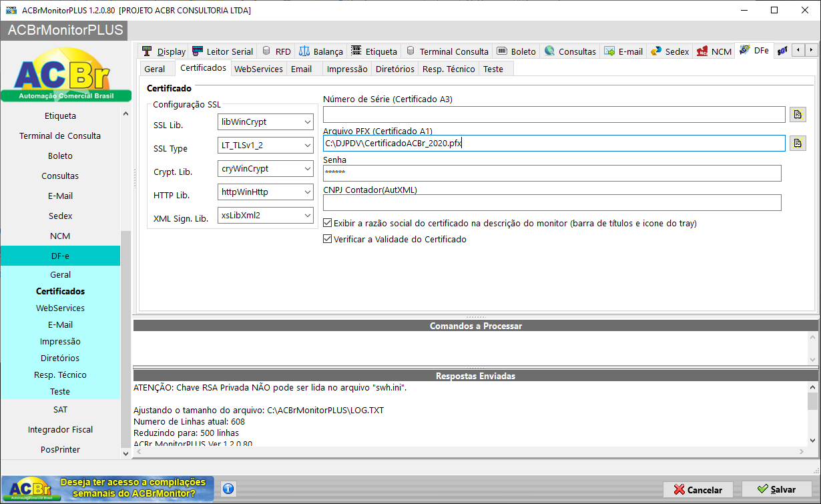The image size is (821, 504).
Task: Open the Resp. Técnico sub-tab
Action: pos(449,69)
